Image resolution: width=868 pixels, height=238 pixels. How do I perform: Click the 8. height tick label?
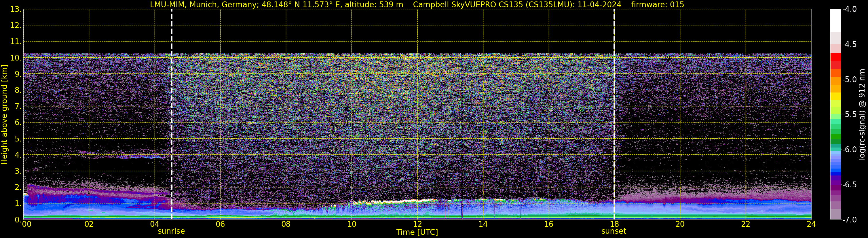[x=18, y=90]
